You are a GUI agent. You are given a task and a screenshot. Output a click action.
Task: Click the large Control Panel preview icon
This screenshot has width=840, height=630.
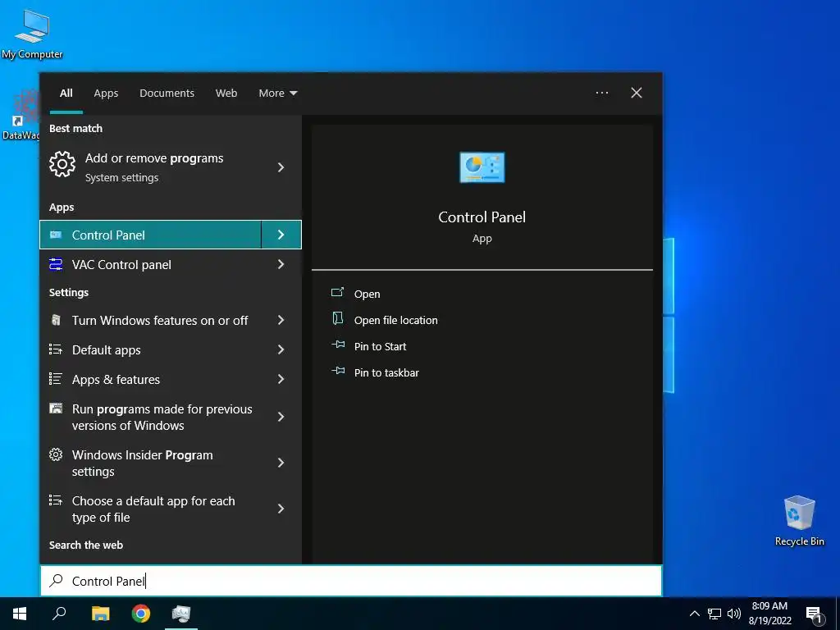[482, 167]
